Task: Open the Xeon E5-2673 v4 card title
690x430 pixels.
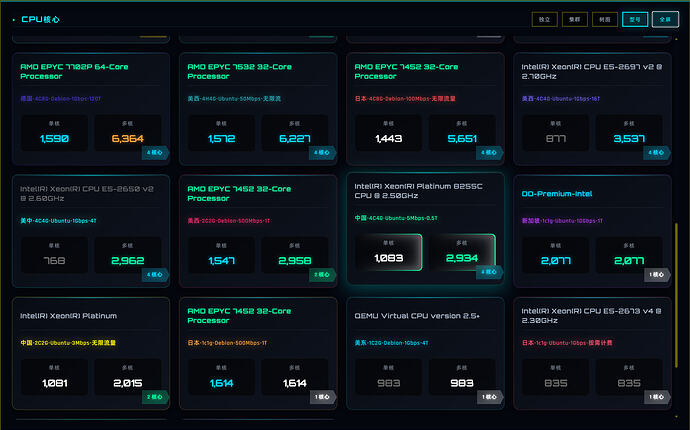Action: point(591,316)
